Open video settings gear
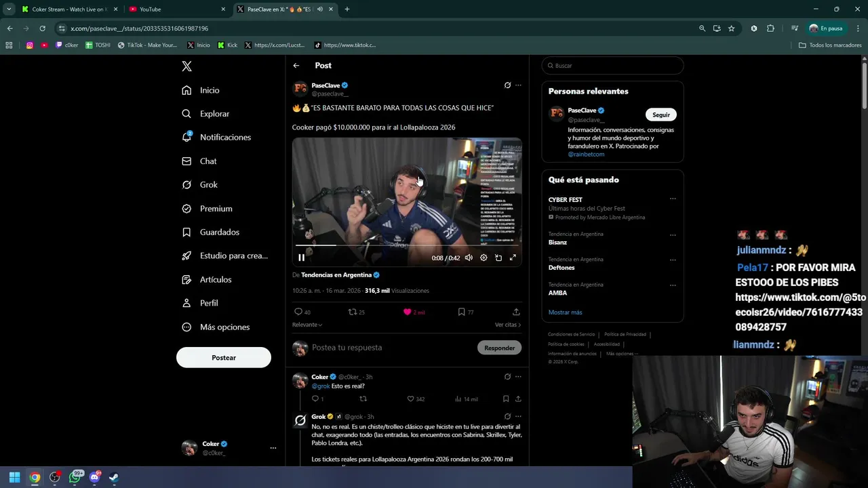 click(484, 258)
